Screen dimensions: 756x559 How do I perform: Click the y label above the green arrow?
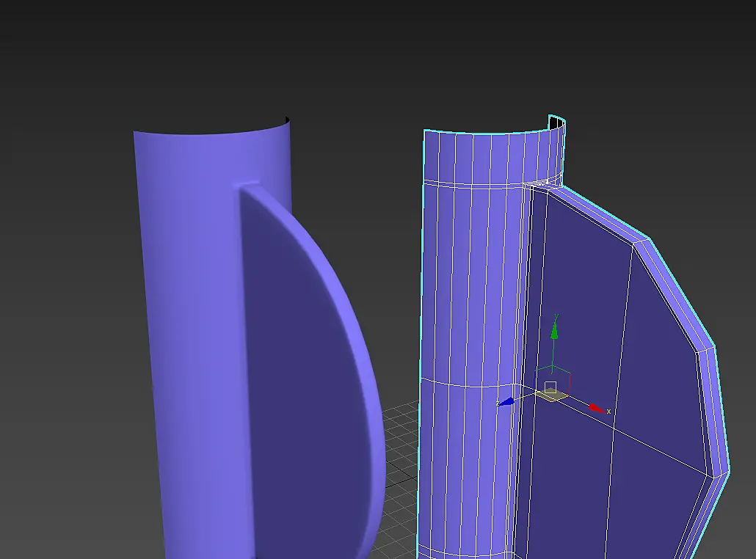556,317
